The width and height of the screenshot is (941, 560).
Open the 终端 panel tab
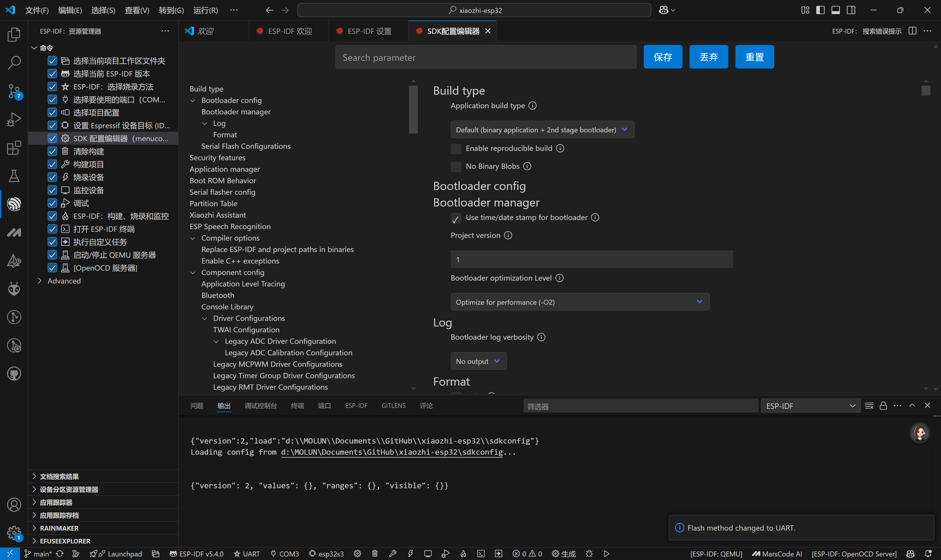pos(297,406)
